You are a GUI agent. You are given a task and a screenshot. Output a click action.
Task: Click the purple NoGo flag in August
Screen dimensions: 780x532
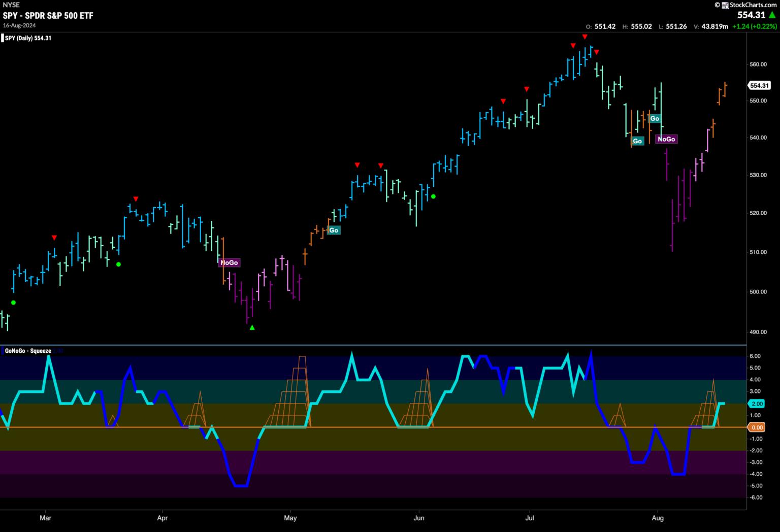[x=666, y=139]
